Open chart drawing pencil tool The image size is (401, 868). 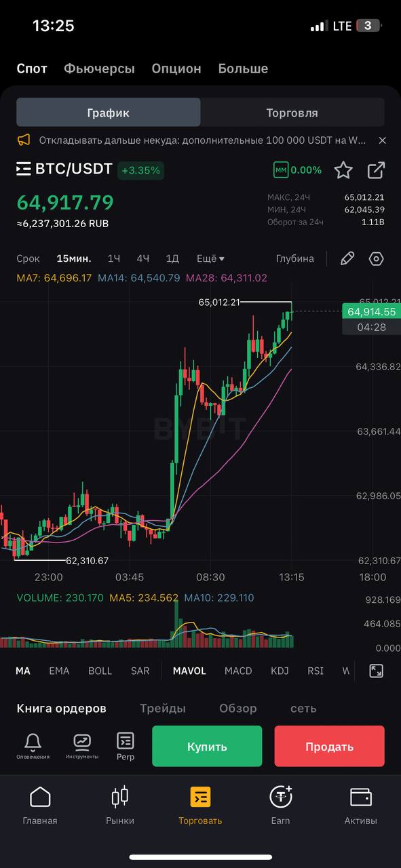(347, 258)
